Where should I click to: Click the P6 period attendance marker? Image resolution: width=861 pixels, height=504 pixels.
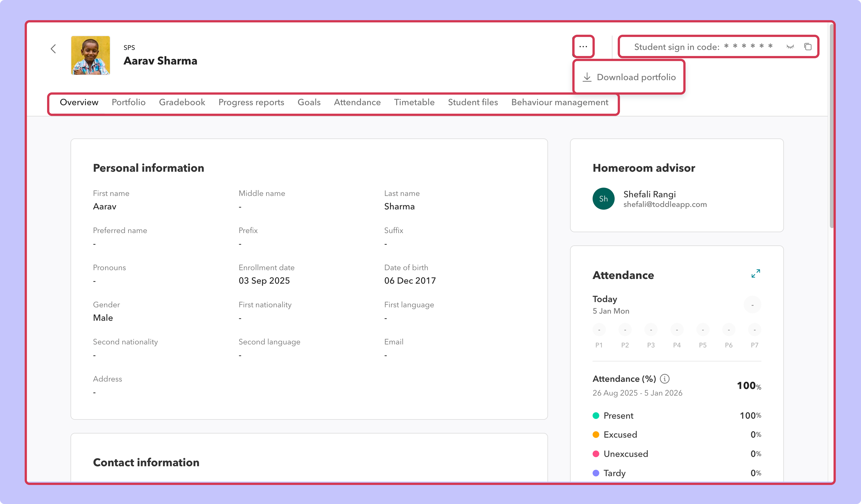[x=729, y=330]
